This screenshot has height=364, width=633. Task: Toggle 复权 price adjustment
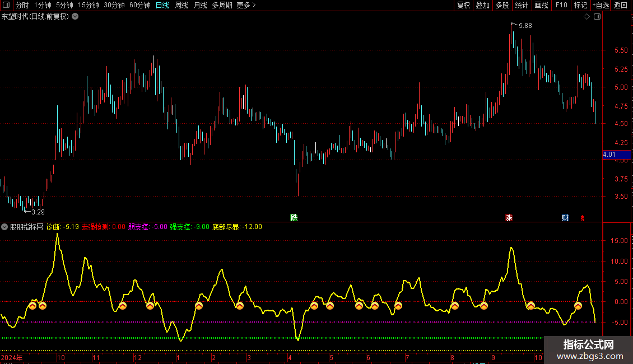pyautogui.click(x=463, y=5)
